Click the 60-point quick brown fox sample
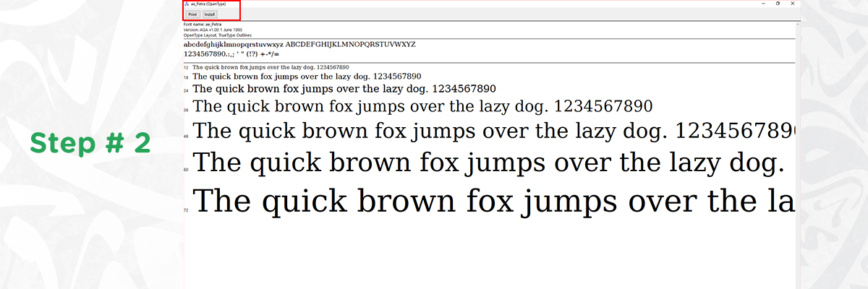The height and width of the screenshot is (289, 868). 488,163
